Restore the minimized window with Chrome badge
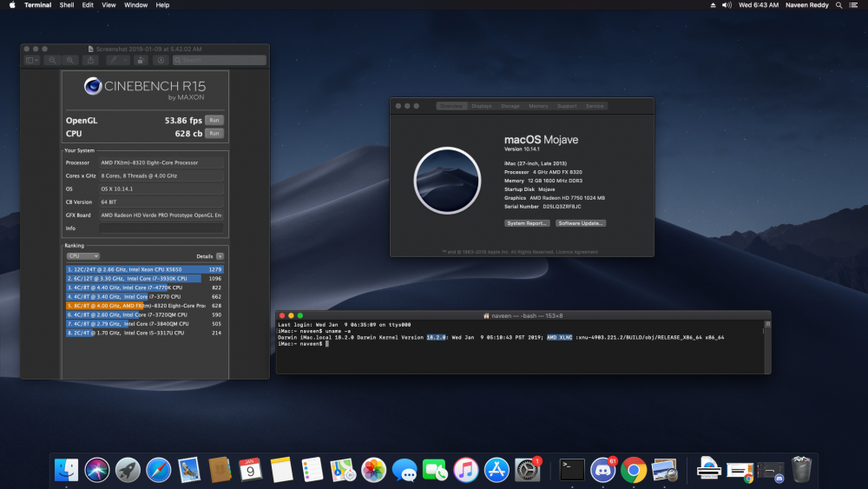 point(740,470)
